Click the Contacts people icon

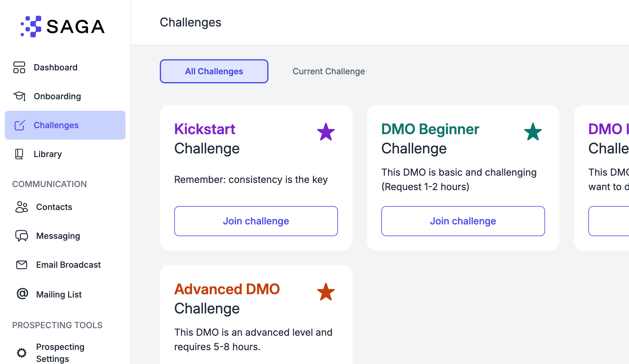point(21,207)
